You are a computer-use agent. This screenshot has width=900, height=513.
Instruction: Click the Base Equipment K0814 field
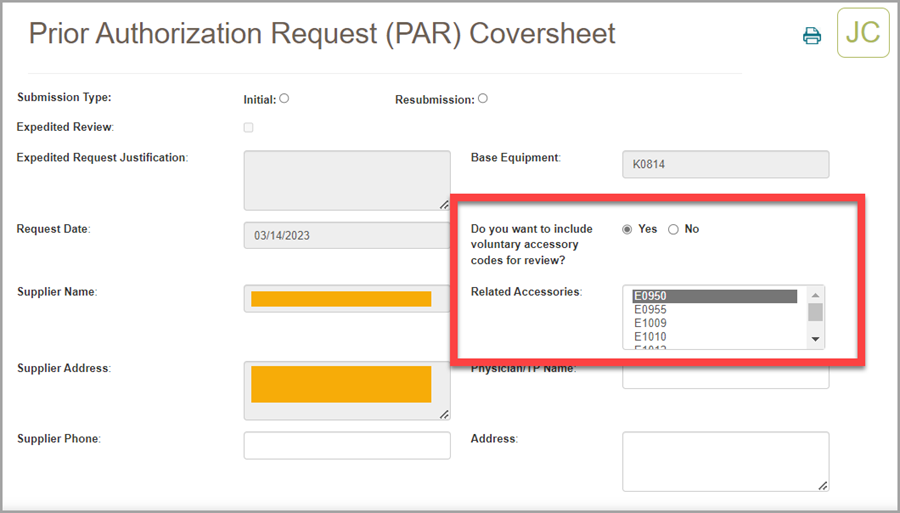pos(725,165)
